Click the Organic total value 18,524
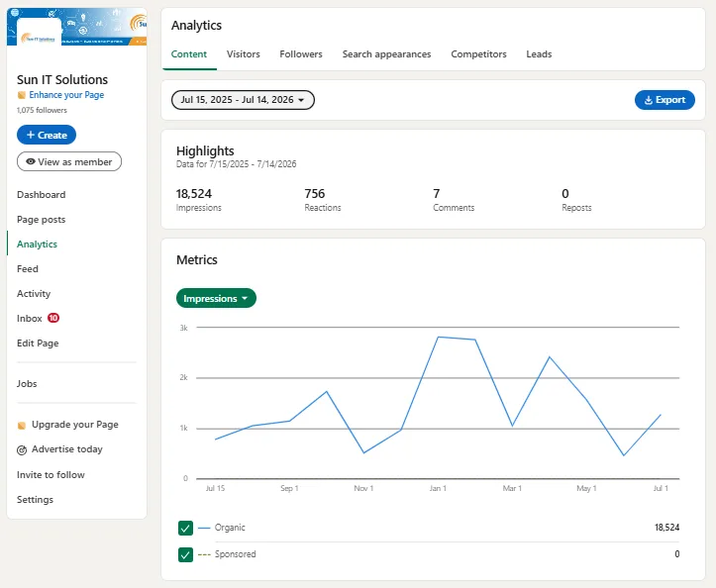This screenshot has width=716, height=588. (666, 528)
